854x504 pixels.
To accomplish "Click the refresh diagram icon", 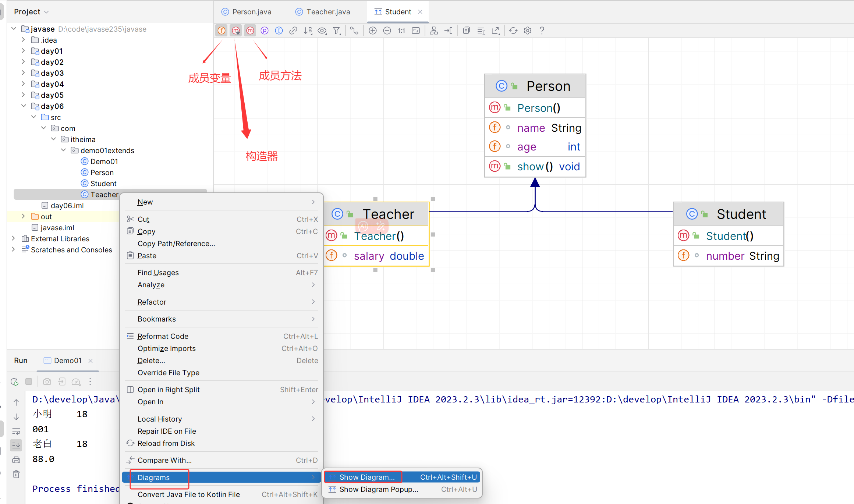I will pyautogui.click(x=513, y=31).
